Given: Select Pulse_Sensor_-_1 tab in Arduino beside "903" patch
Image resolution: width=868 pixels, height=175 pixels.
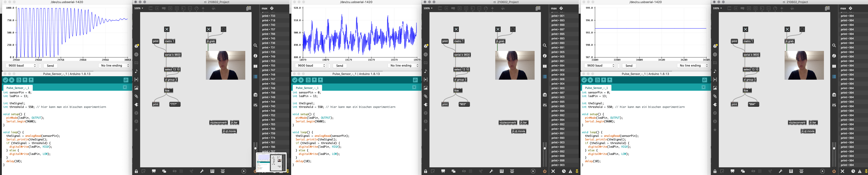Looking at the screenshot, I should click(x=307, y=88).
